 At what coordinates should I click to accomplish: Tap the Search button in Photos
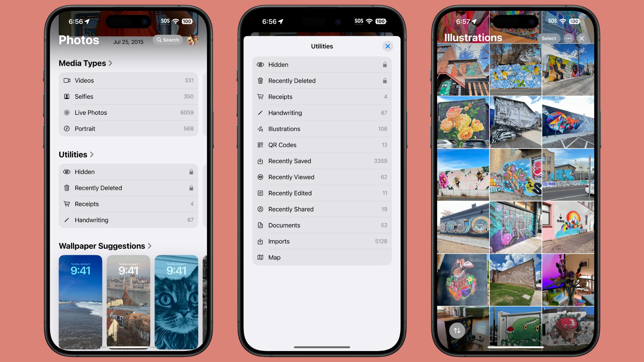click(x=168, y=40)
